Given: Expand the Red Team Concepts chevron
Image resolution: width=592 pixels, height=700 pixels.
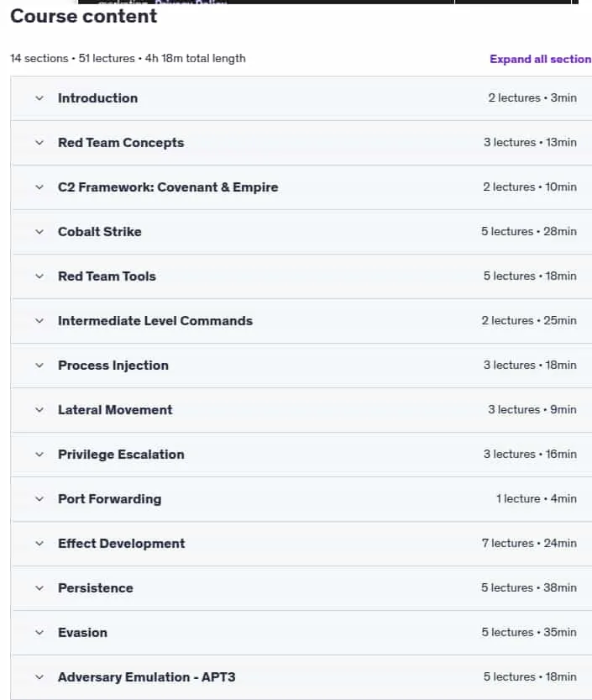Looking at the screenshot, I should coord(39,143).
